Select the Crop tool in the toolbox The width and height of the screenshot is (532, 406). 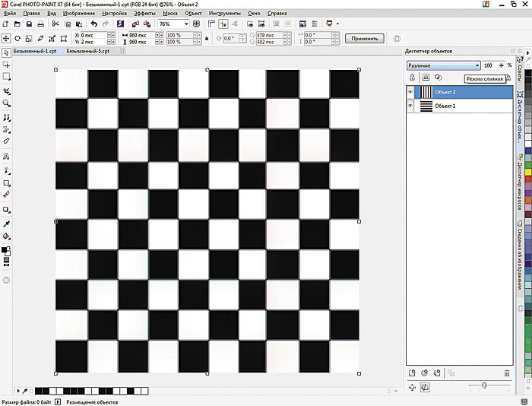pyautogui.click(x=6, y=90)
